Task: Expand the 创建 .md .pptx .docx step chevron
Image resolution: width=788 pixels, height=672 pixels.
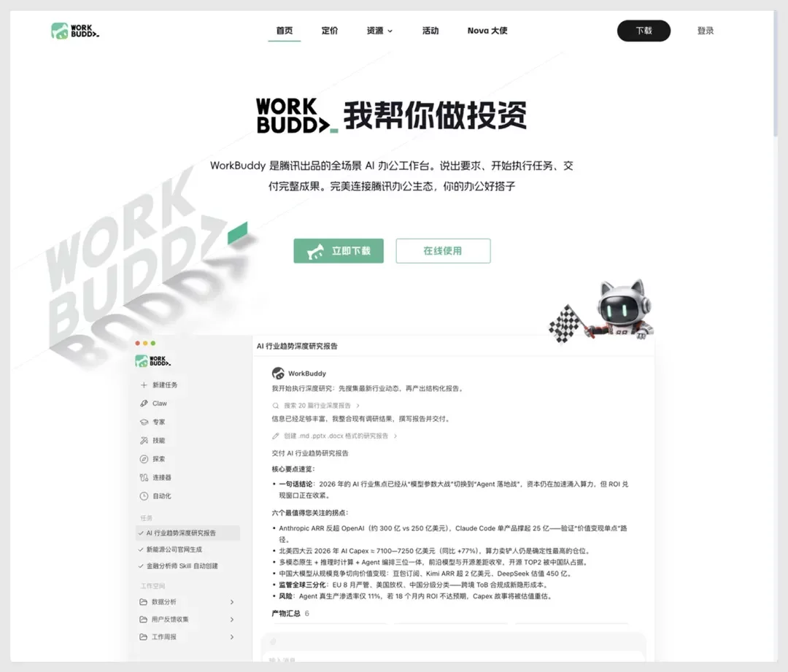Action: click(x=395, y=436)
